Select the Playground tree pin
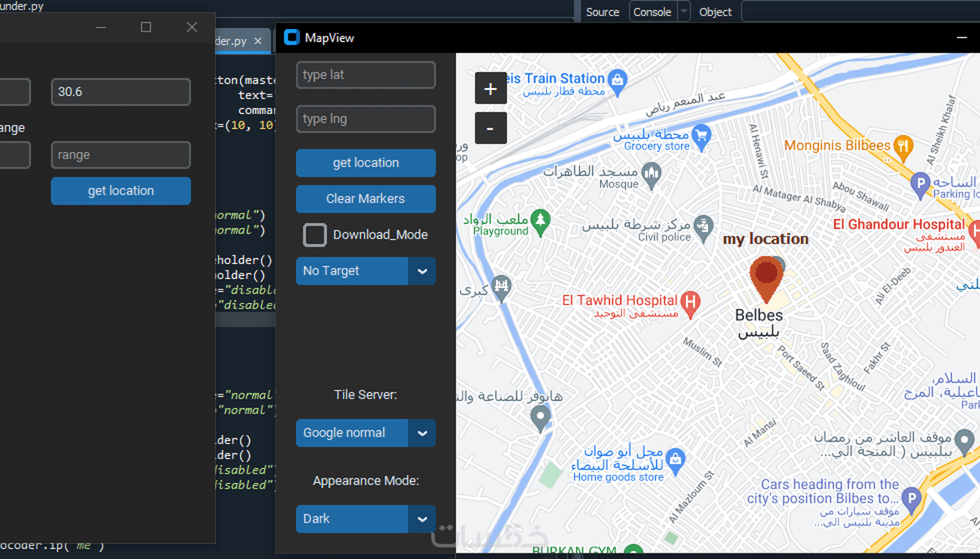Viewport: 980px width, 559px height. point(540,223)
